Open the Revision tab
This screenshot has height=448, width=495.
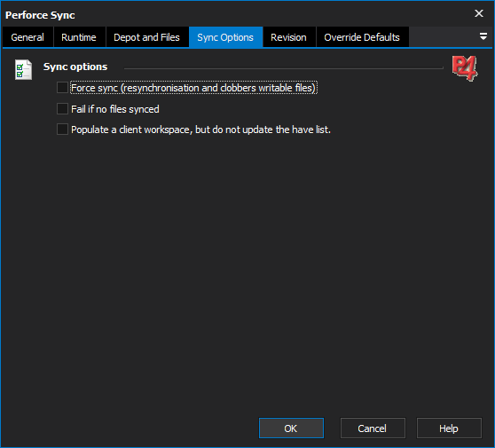tap(289, 37)
